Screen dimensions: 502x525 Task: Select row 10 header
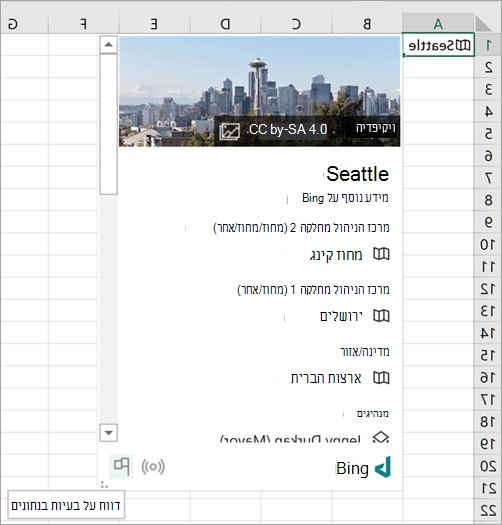click(x=488, y=244)
